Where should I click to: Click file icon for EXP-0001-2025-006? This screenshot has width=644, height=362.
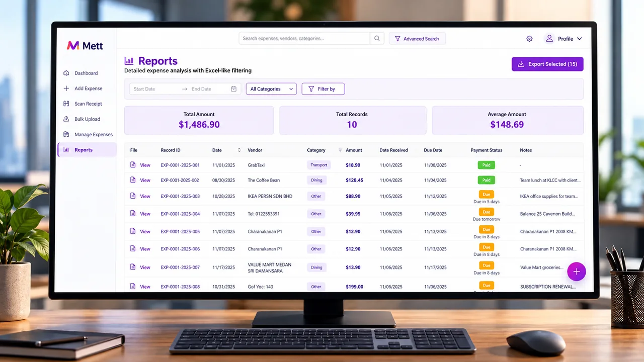pyautogui.click(x=133, y=248)
